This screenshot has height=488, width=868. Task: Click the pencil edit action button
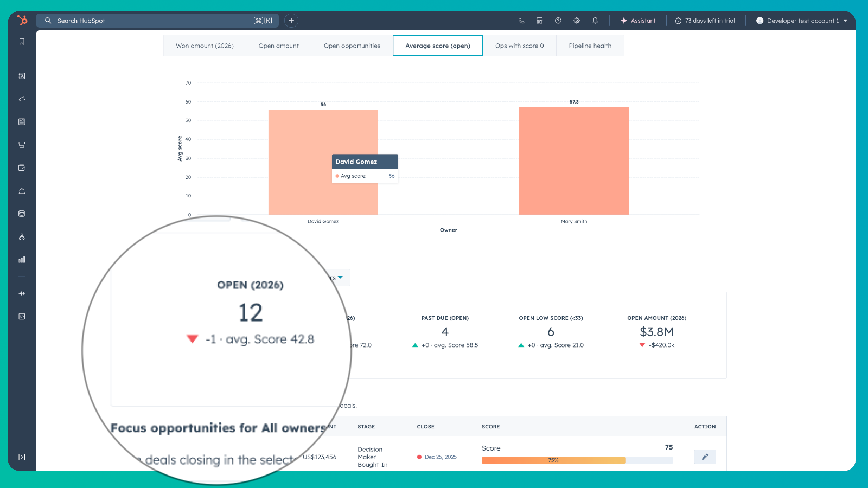pyautogui.click(x=705, y=457)
